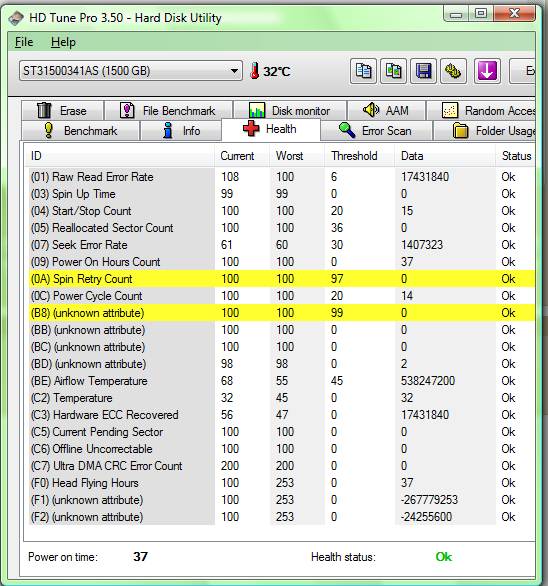Click the Power on time value 37

(x=141, y=557)
